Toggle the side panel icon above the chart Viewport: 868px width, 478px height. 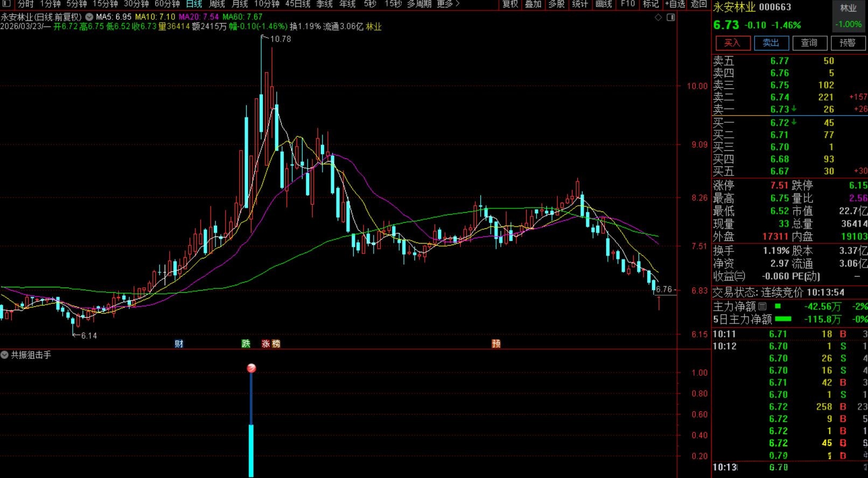[670, 17]
